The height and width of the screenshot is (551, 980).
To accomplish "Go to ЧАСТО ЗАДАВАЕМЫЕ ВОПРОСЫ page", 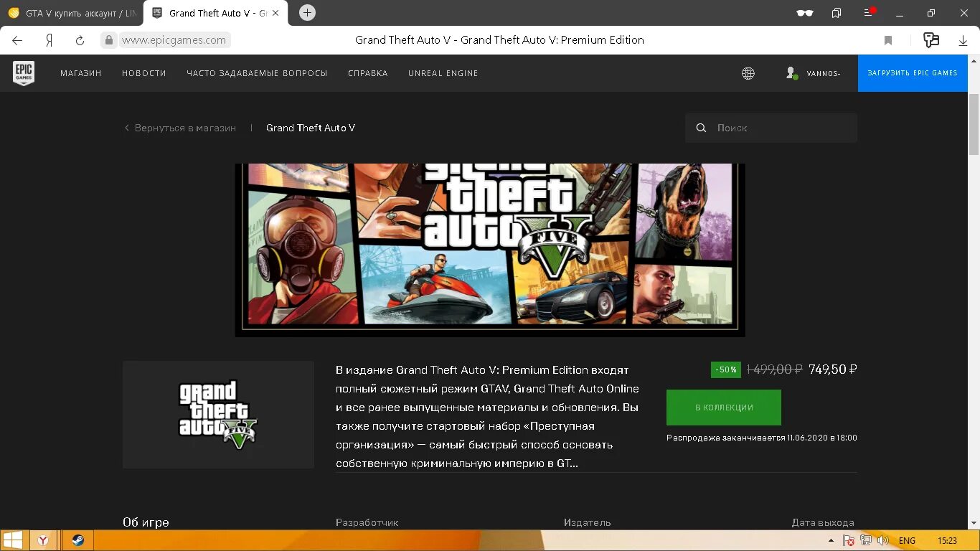I will 257,73.
